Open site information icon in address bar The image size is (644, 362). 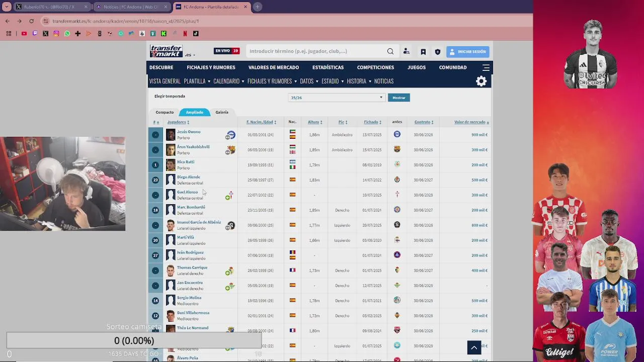coord(46,21)
